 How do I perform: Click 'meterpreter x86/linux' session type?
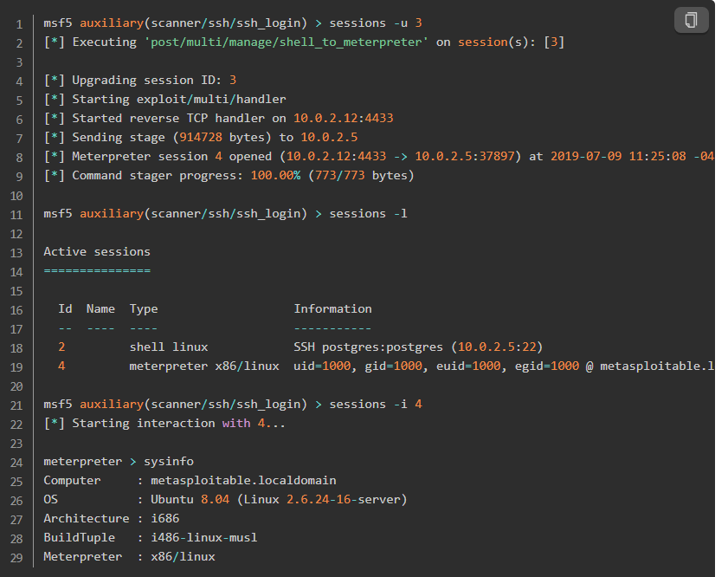pyautogui.click(x=204, y=366)
